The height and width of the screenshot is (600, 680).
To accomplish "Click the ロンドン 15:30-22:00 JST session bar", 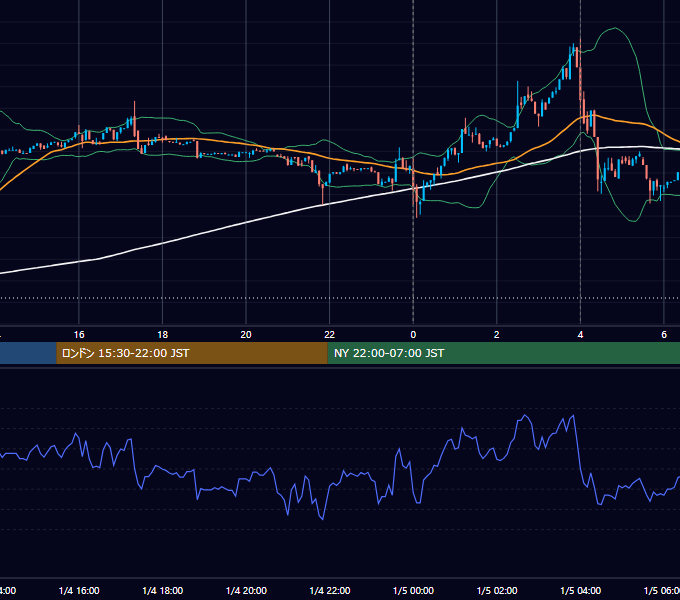I will click(192, 353).
